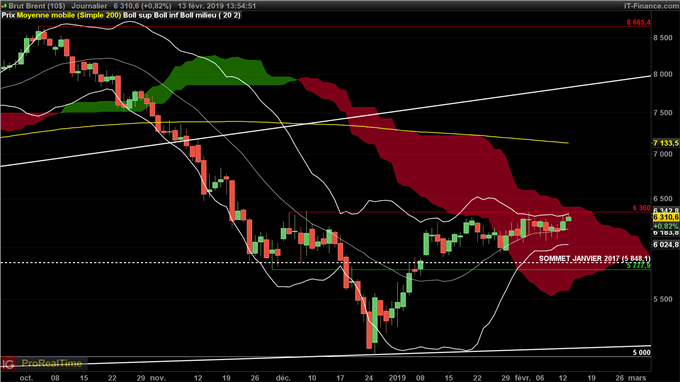Click the yellow 6 310,6 current price tag
The width and height of the screenshot is (680, 382).
coord(666,216)
